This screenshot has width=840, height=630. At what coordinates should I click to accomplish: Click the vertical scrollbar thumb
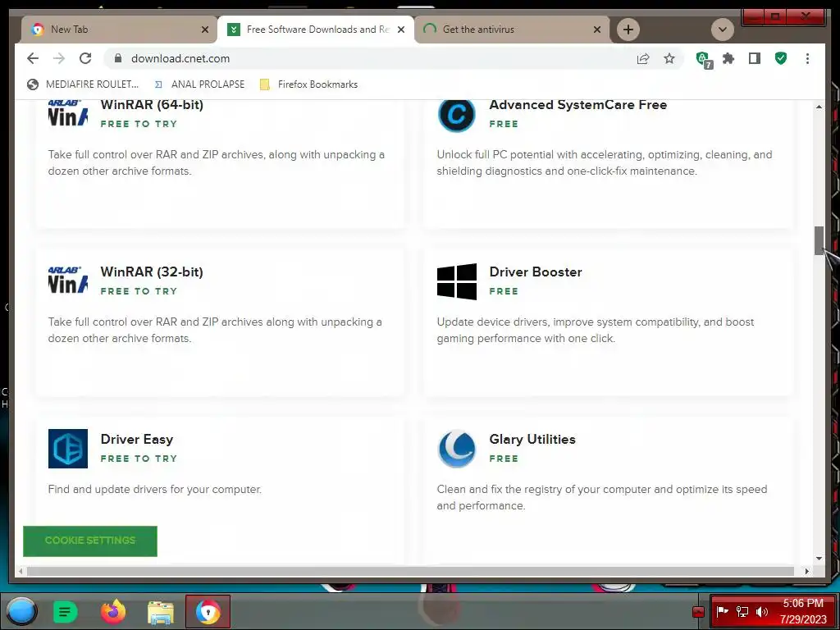[x=819, y=240]
